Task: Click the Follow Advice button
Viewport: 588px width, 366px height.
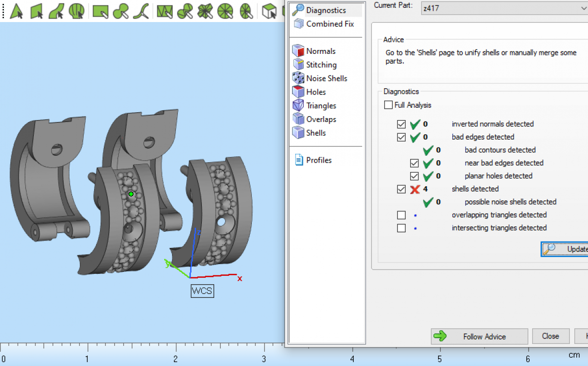Action: 479,337
